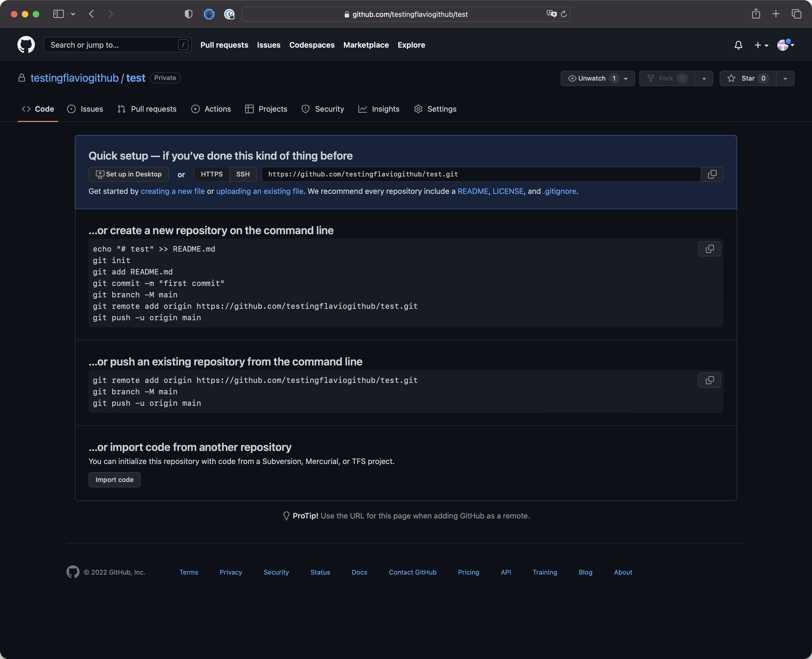Follow the creating a new file link
Viewport: 812px width, 659px height.
172,191
